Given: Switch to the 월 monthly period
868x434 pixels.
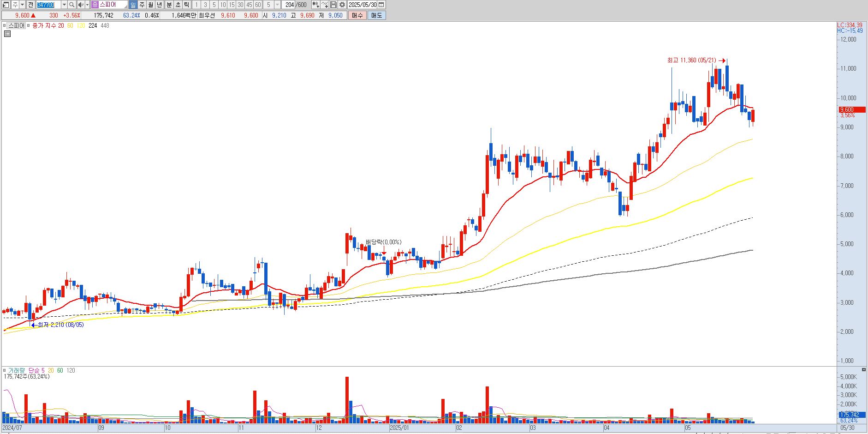Looking at the screenshot, I should (x=151, y=5).
